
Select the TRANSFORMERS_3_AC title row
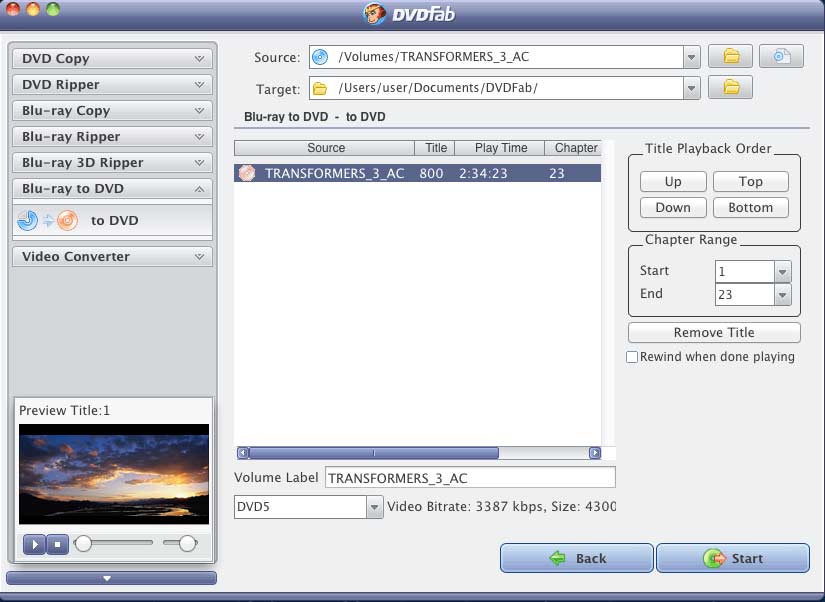click(417, 173)
